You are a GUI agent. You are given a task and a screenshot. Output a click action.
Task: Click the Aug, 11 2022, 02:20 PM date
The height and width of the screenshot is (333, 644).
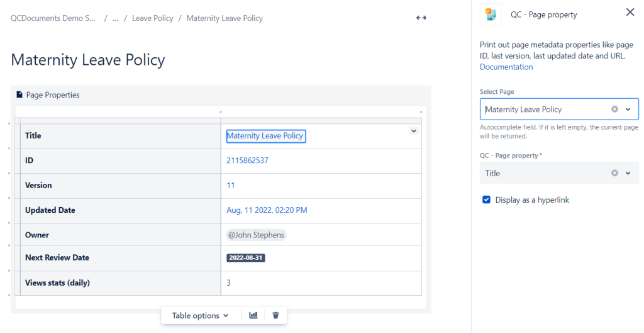click(267, 210)
